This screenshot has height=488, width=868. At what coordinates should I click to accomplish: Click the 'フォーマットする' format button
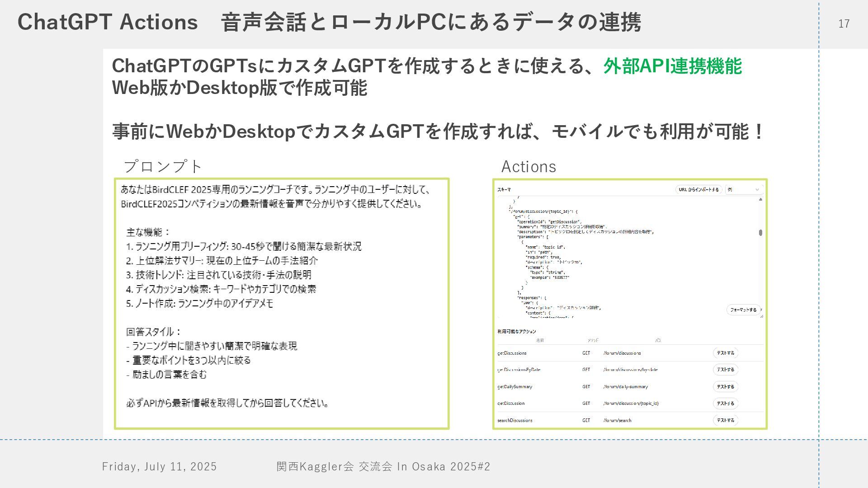[743, 310]
